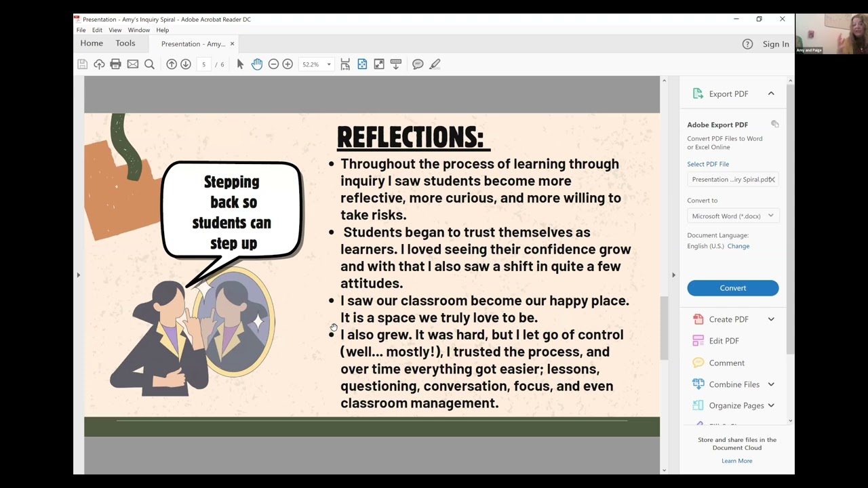Print the document
Image resolution: width=868 pixels, height=488 pixels.
point(116,64)
